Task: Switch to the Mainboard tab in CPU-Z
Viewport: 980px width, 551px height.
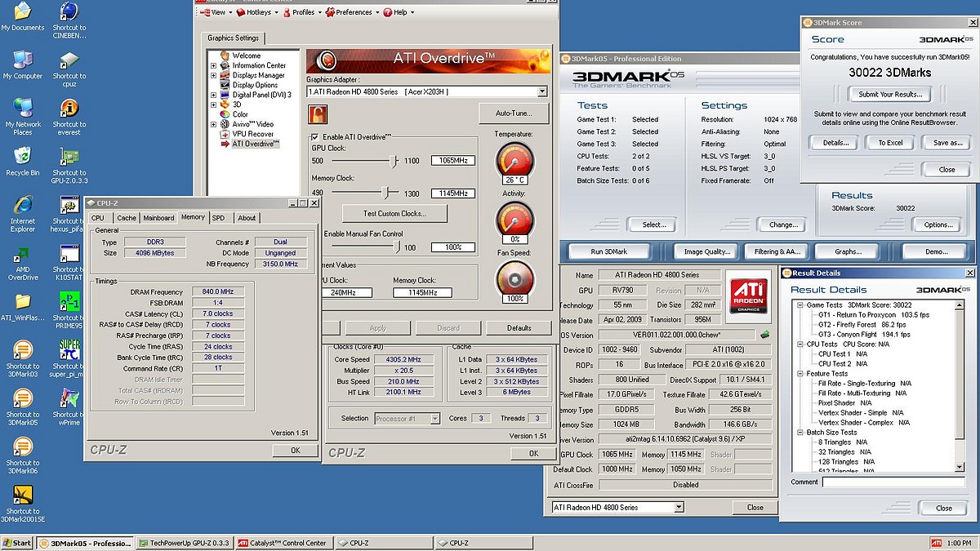Action: point(158,218)
